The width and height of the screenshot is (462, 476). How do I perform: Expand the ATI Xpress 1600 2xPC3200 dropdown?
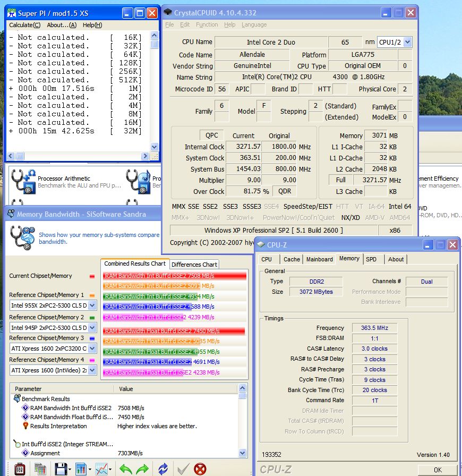click(x=92, y=348)
